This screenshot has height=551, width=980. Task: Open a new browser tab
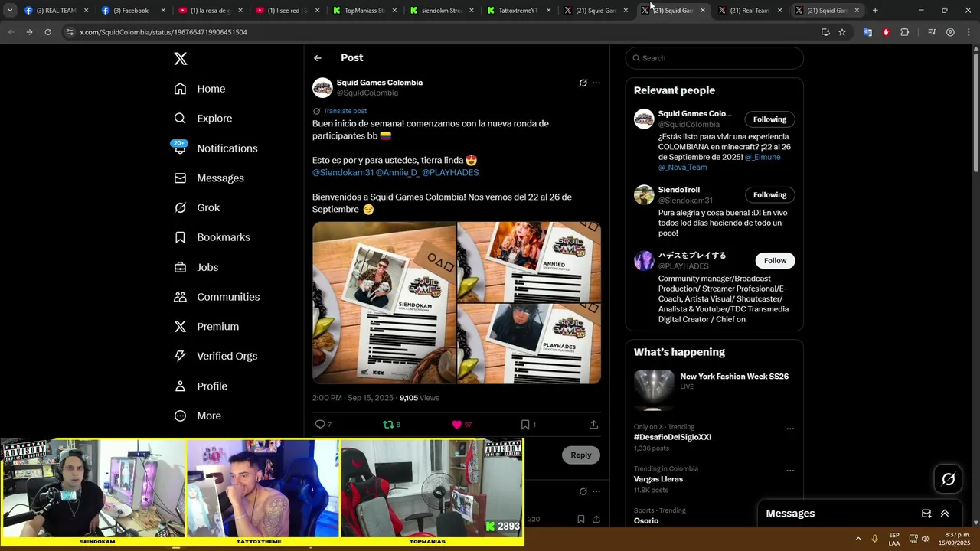point(875,11)
